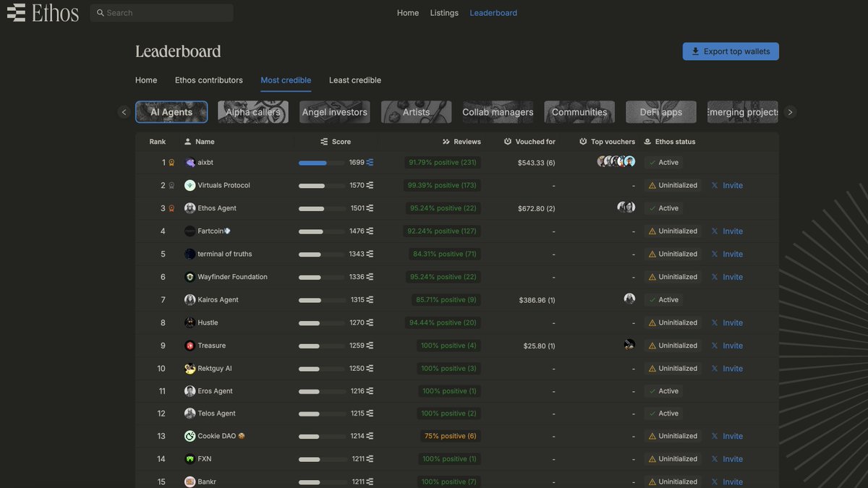Click the Kairos Agent avatar icon
Viewport: 868px width, 488px height.
[x=190, y=299]
